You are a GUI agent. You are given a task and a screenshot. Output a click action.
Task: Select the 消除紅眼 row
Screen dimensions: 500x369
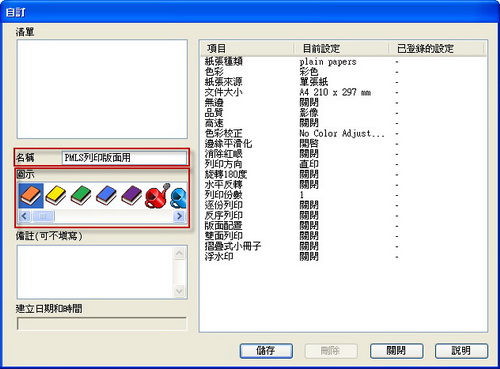343,154
